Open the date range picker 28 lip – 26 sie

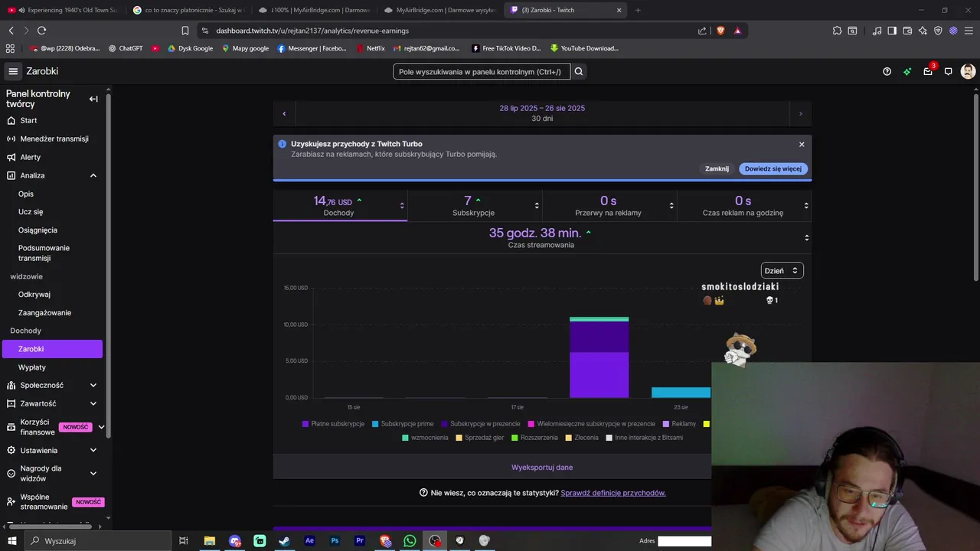[542, 113]
